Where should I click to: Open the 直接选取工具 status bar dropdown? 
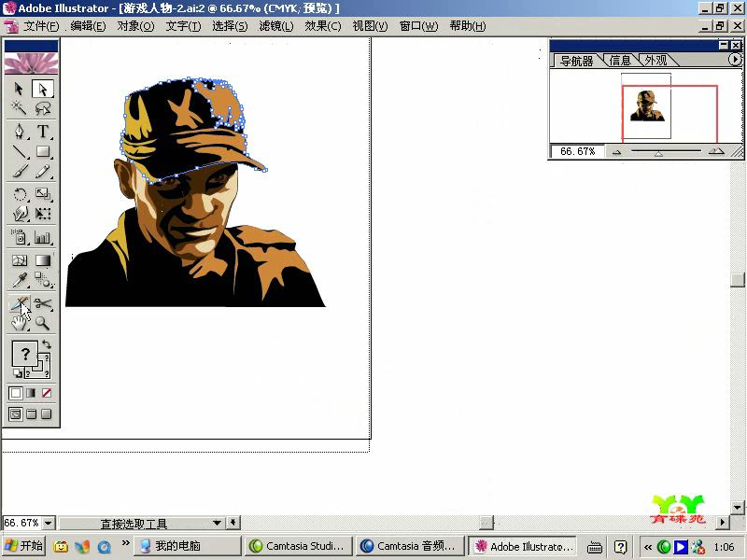click(x=217, y=523)
